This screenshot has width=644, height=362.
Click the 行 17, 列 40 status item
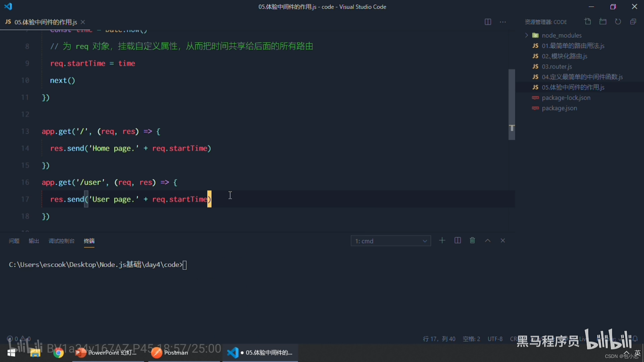pyautogui.click(x=439, y=339)
